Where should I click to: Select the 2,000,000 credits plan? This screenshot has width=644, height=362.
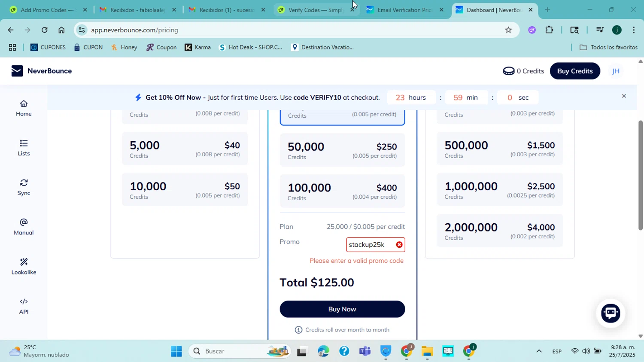pos(500,231)
